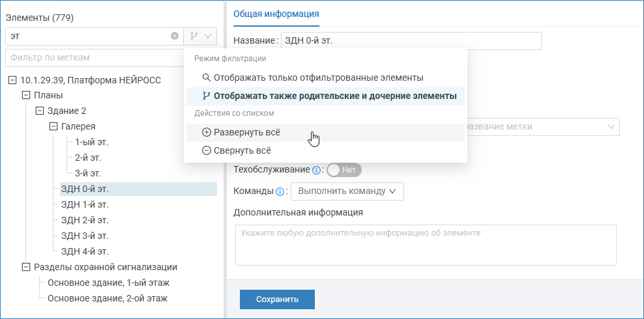Open the Выполнить команду dropdown
The height and width of the screenshot is (319, 644).
tap(347, 191)
